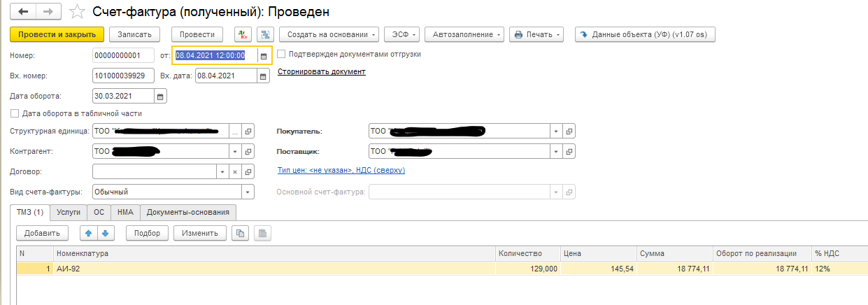This screenshot has width=868, height=305.
Task: Expand Вид счета-фактуры dropdown
Action: [x=247, y=192]
